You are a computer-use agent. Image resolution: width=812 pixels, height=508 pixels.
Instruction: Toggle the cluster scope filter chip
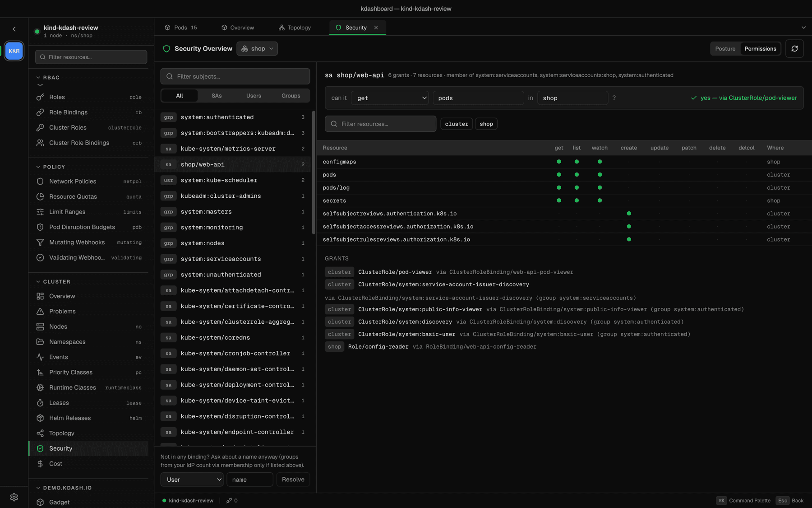tap(457, 124)
